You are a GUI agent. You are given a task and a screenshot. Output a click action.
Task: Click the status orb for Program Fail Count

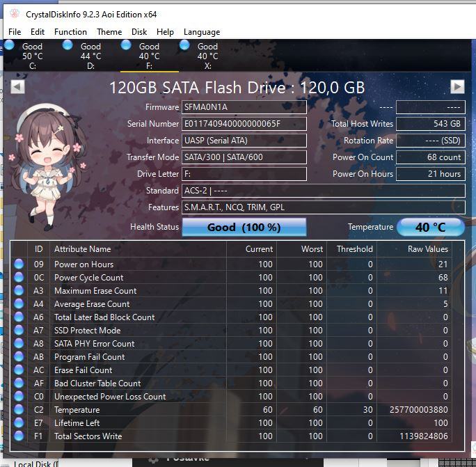click(19, 356)
